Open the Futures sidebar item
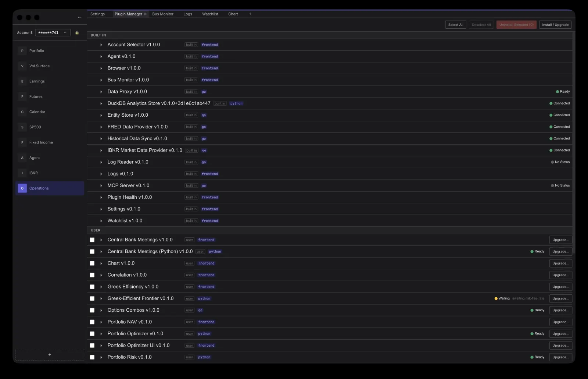The height and width of the screenshot is (379, 588). (50, 97)
